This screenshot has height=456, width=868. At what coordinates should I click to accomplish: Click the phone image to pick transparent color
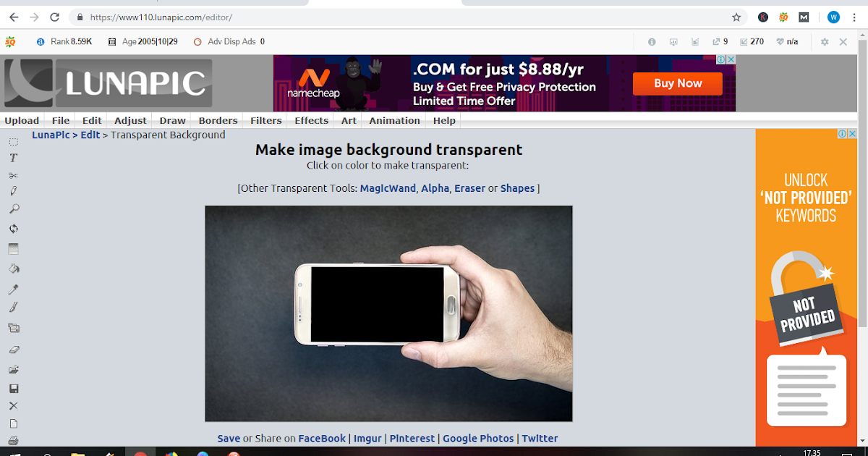click(x=376, y=304)
